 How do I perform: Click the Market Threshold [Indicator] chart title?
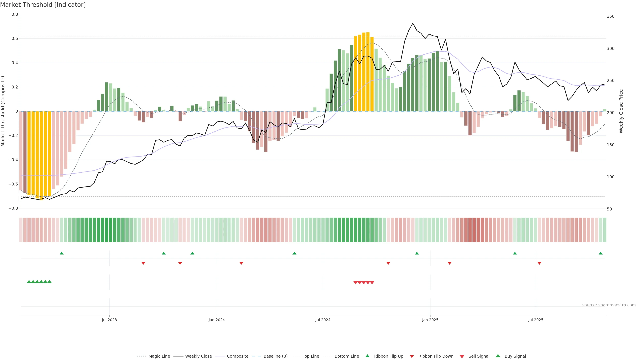tap(43, 5)
